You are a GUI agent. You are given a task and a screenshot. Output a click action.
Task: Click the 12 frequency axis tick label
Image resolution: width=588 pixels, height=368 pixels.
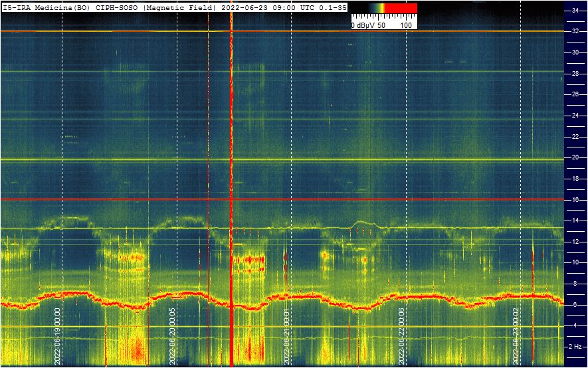576,242
